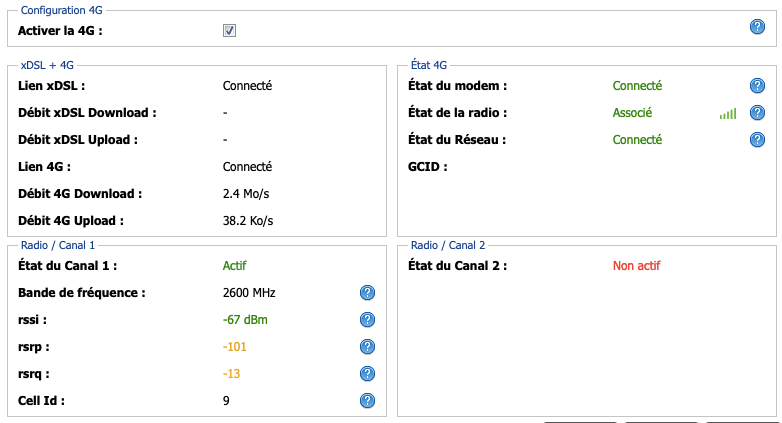Open help for Bande de fréquence
This screenshot has height=423, width=782.
coord(367,293)
